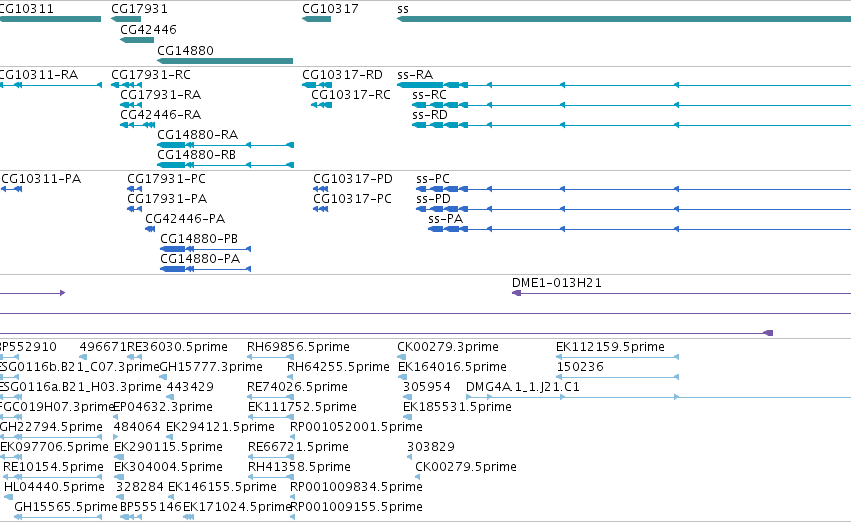Click transcript CG14880-RA label
The height and width of the screenshot is (522, 851).
pos(198,135)
